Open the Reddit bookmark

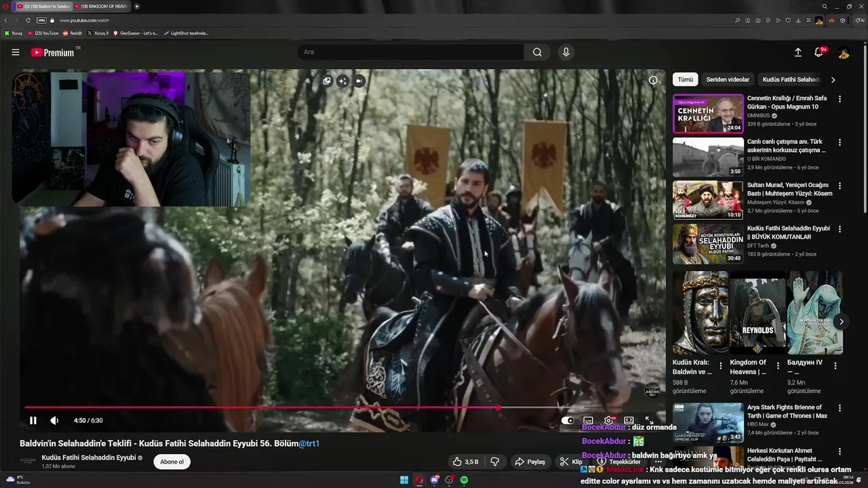72,33
